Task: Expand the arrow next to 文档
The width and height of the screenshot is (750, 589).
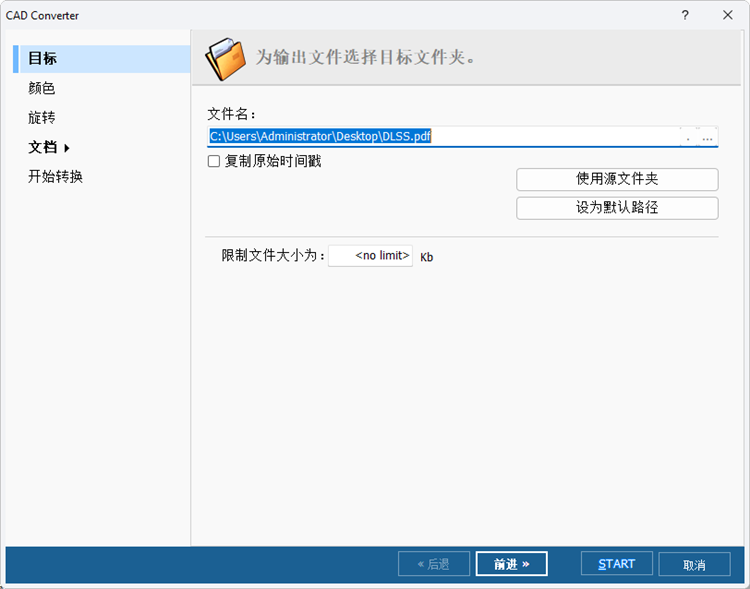Action: tap(66, 148)
